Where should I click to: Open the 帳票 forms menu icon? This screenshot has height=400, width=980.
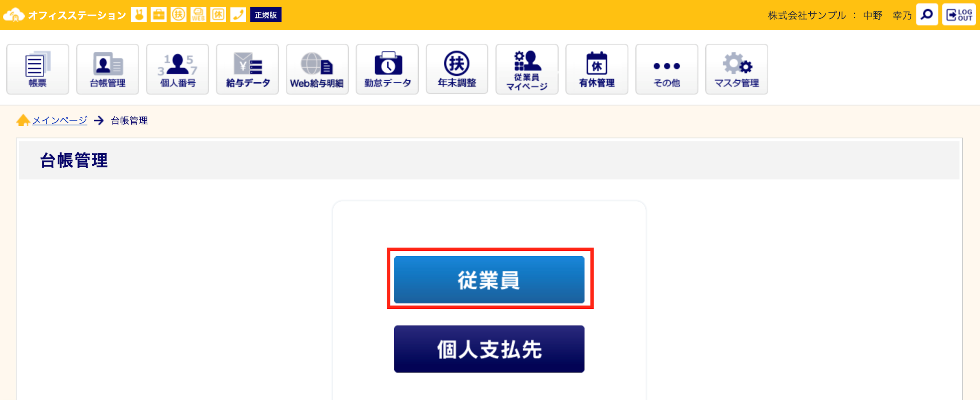[x=38, y=69]
